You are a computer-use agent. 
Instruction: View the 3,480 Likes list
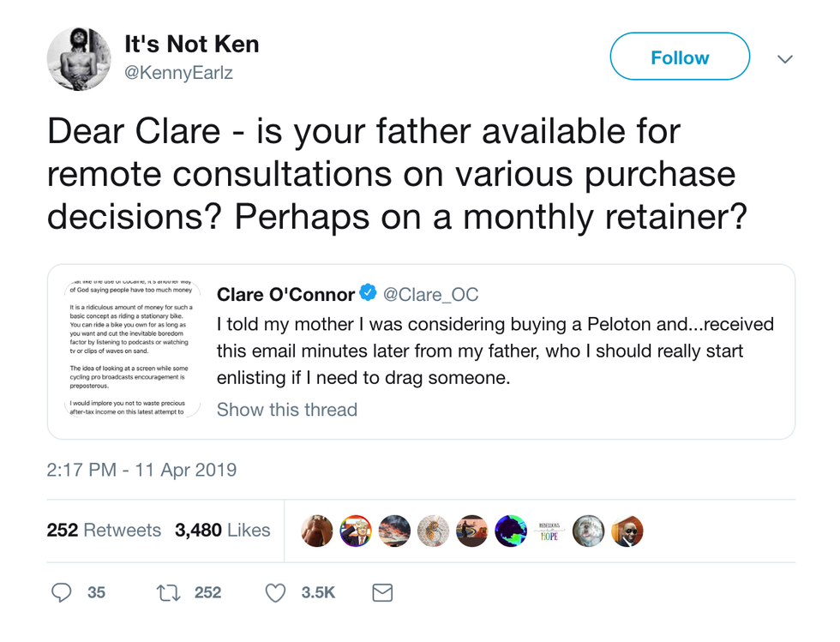point(222,531)
